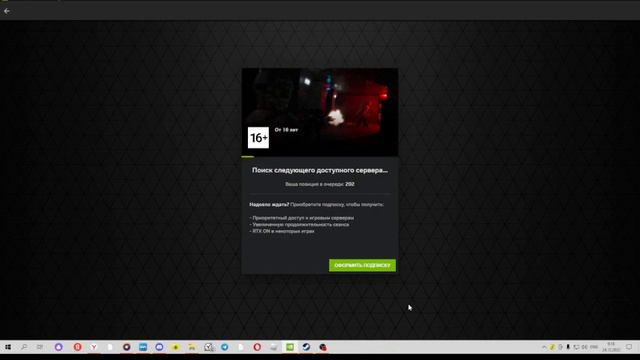640x360 pixels.
Task: Click the microphone tray icon
Action: (x=568, y=347)
